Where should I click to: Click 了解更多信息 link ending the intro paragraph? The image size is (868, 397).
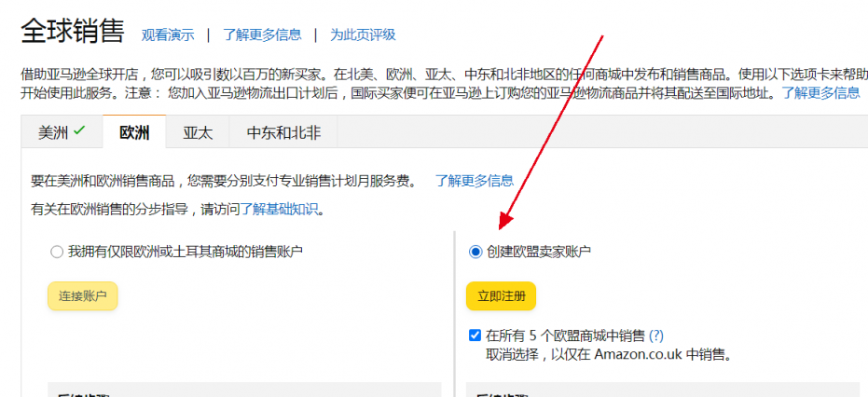tap(820, 92)
